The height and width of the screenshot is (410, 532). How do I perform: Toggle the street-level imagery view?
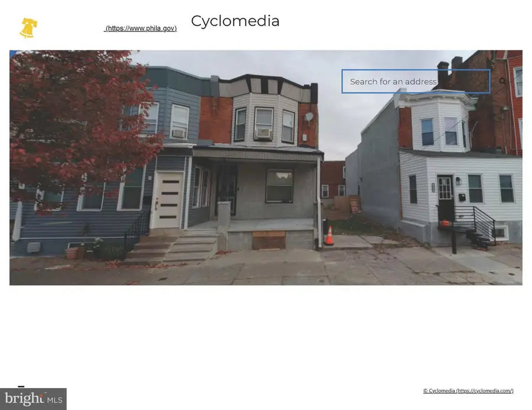[x=266, y=167]
